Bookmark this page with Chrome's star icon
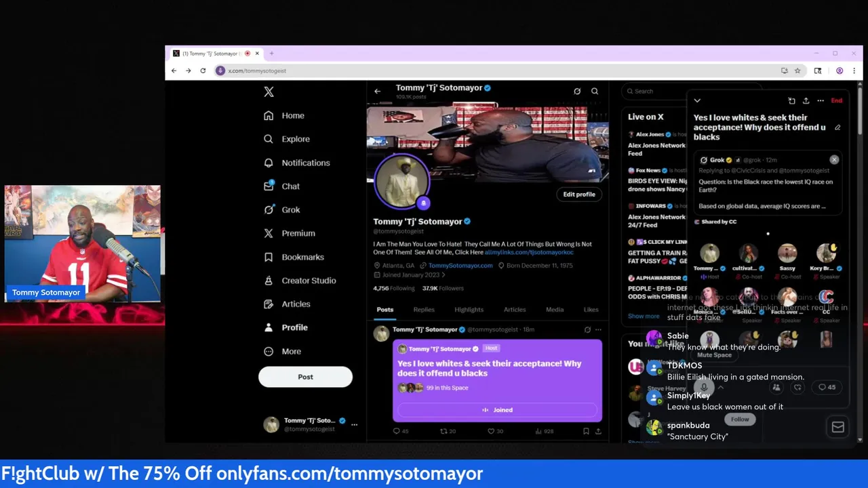This screenshot has height=488, width=868. tap(797, 70)
